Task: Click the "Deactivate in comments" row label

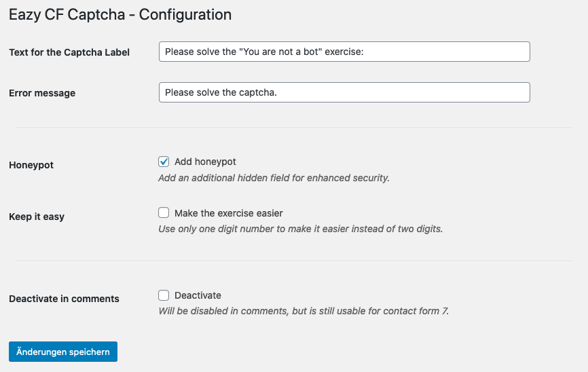Action: (64, 299)
